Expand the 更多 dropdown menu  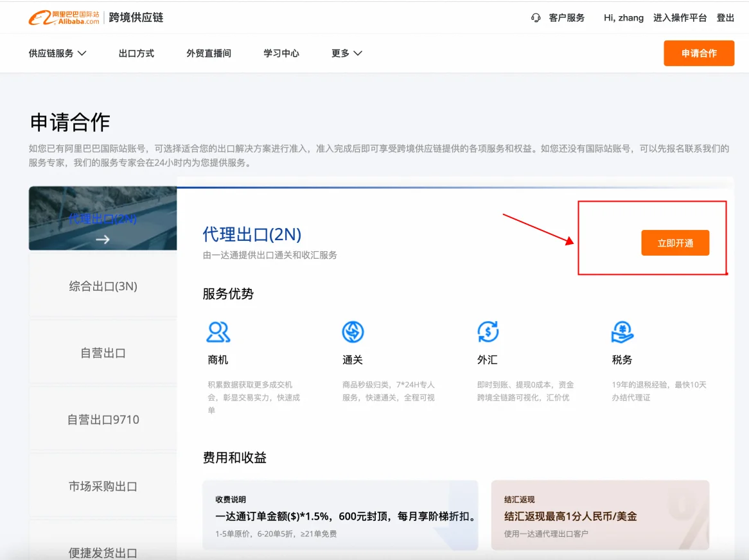[347, 53]
